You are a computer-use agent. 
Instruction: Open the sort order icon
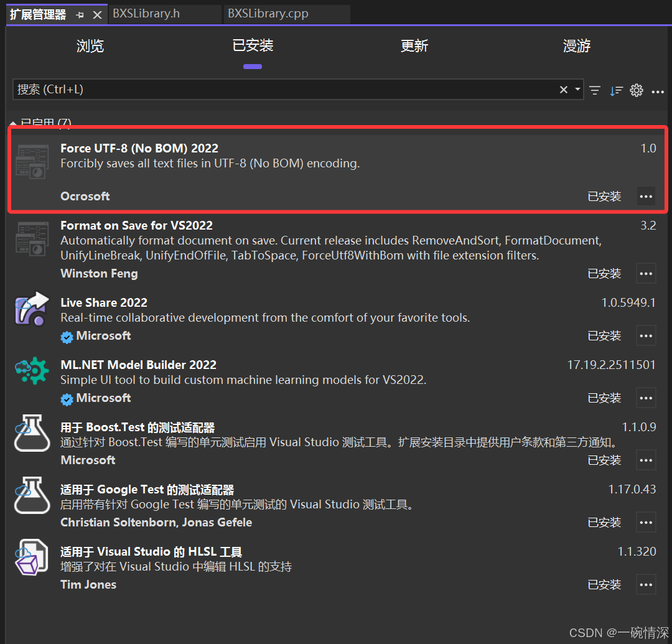click(x=616, y=90)
